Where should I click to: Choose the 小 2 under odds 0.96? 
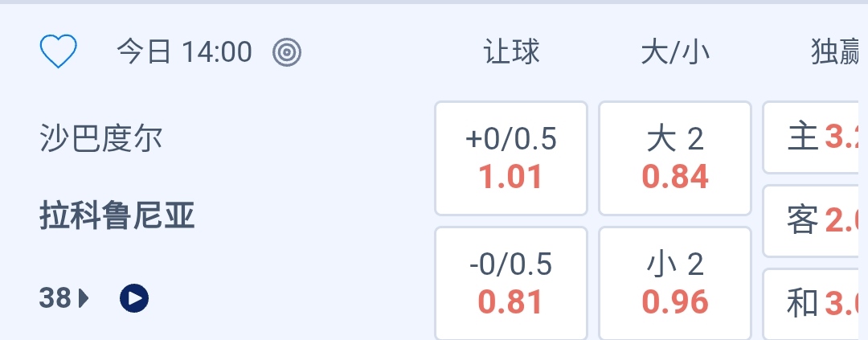[675, 283]
